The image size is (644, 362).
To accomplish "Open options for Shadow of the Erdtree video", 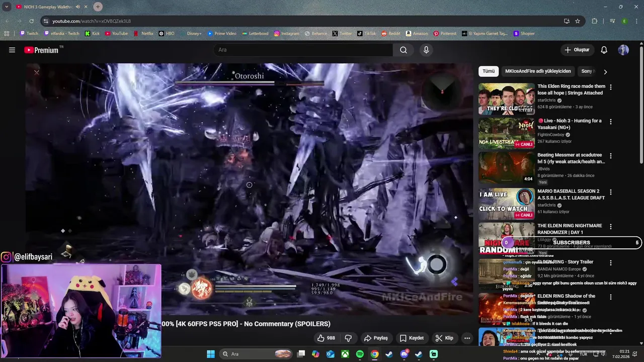I will click(x=611, y=297).
